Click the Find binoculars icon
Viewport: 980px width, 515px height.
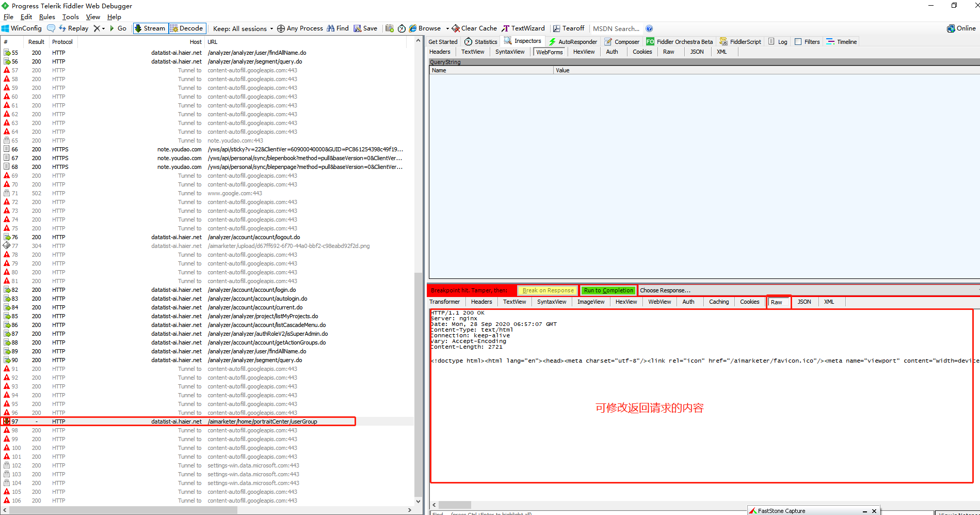coord(330,28)
